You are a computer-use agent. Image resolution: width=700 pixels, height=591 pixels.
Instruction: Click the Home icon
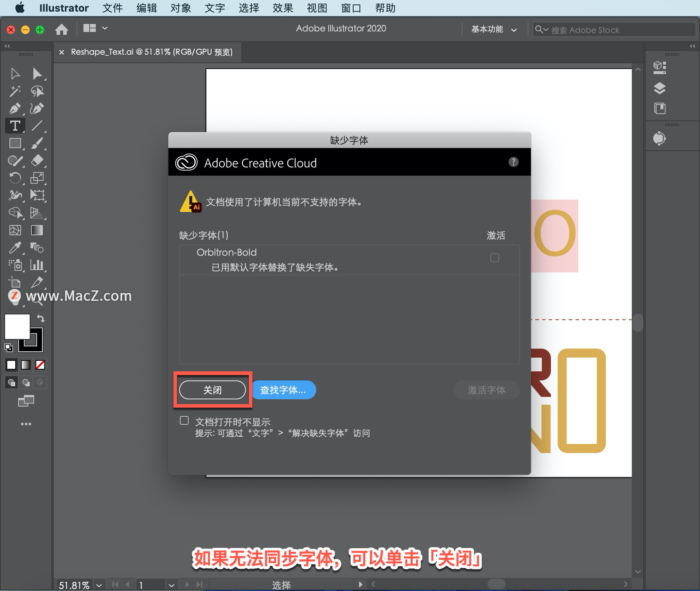click(x=62, y=29)
